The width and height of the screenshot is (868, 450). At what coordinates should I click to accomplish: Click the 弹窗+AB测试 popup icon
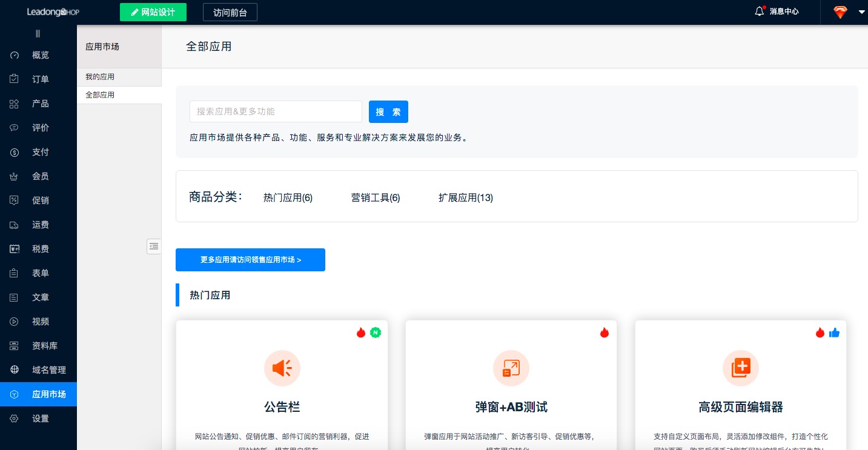point(511,368)
